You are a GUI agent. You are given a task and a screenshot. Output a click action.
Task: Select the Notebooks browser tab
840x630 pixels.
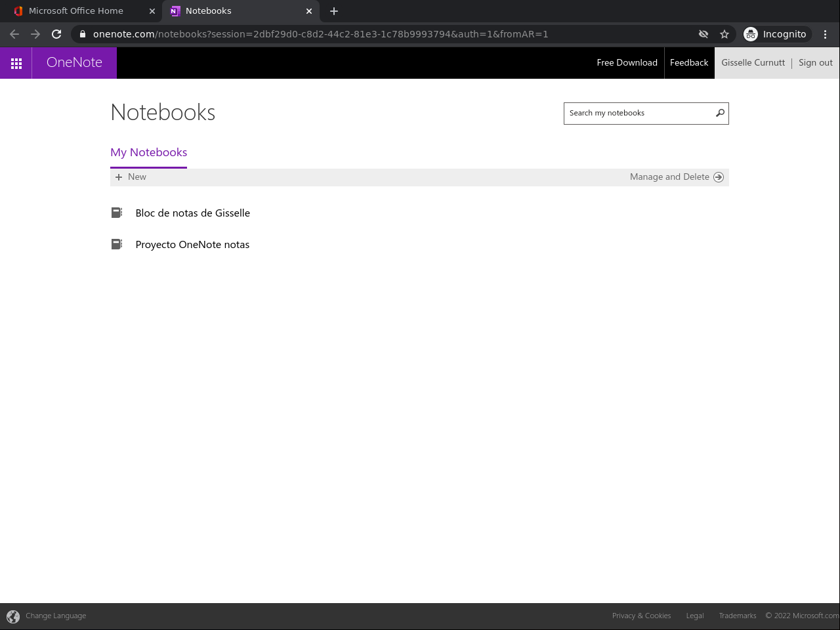click(241, 11)
